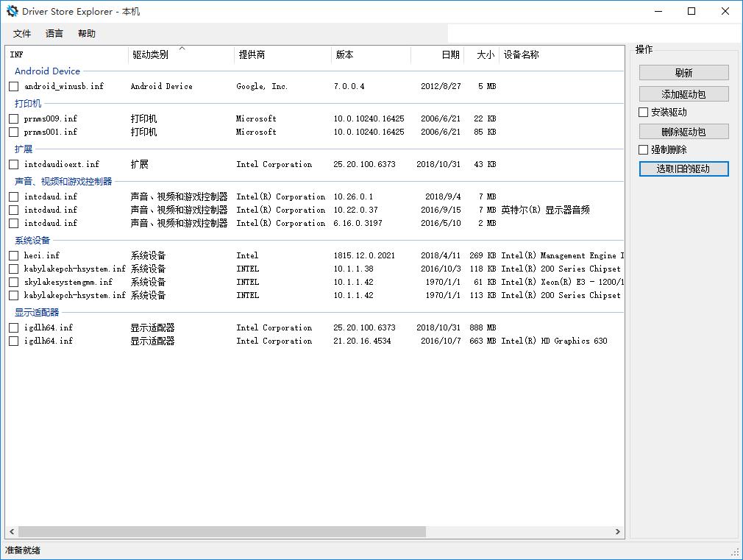The width and height of the screenshot is (743, 560).
Task: Select the 英特尔(R) 显示器音频 device name
Action: [545, 210]
